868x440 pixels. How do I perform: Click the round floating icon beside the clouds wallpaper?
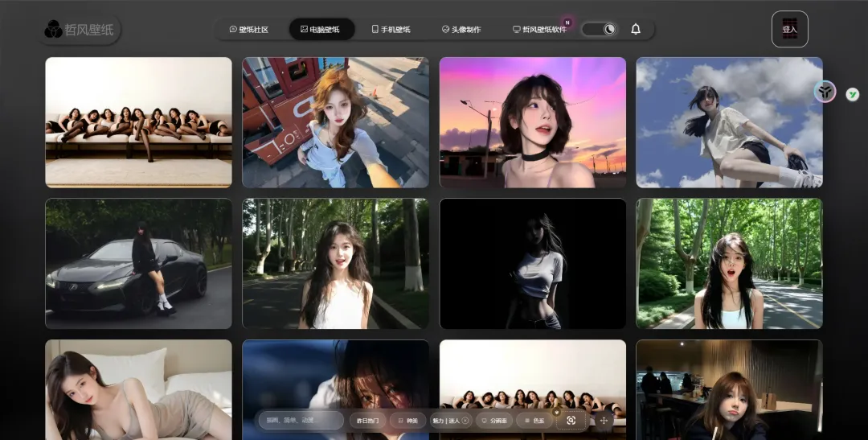coord(825,92)
